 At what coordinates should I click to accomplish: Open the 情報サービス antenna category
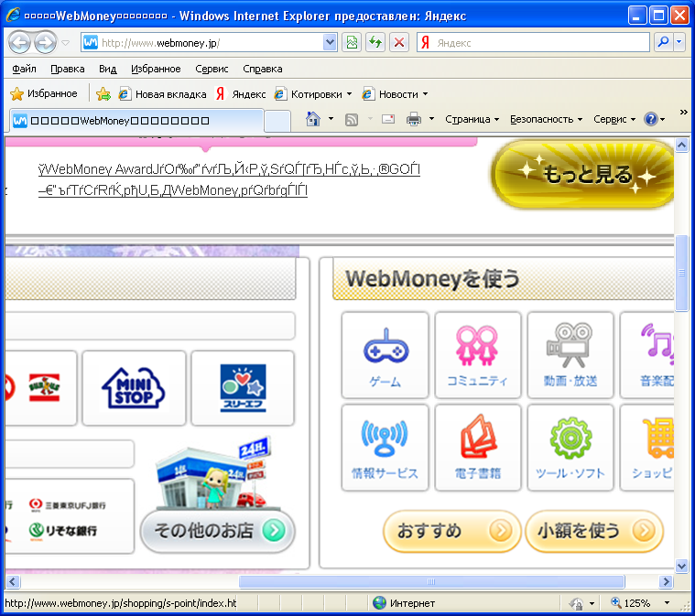coord(385,448)
